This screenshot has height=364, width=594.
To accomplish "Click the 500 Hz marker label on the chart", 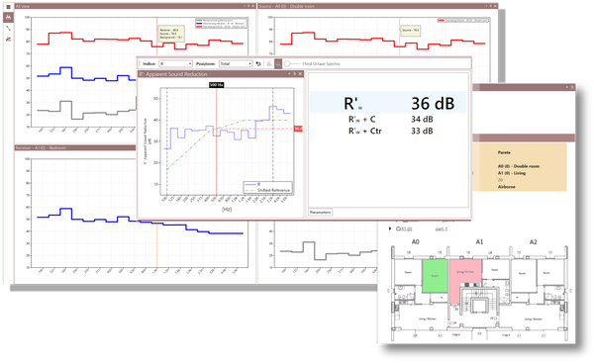I will pos(216,85).
